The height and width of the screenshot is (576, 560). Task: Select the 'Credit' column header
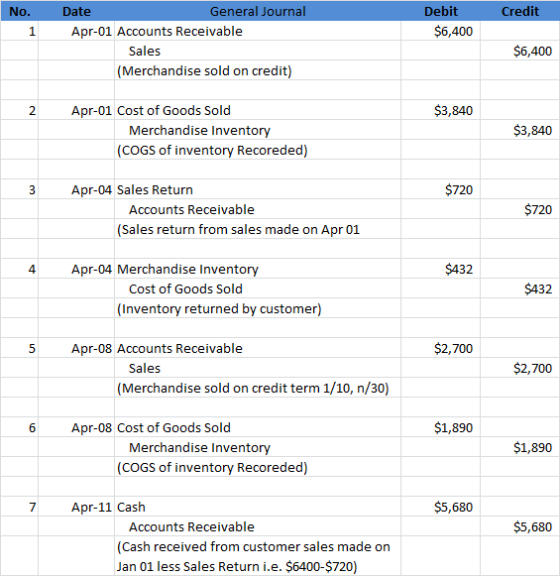tap(520, 11)
